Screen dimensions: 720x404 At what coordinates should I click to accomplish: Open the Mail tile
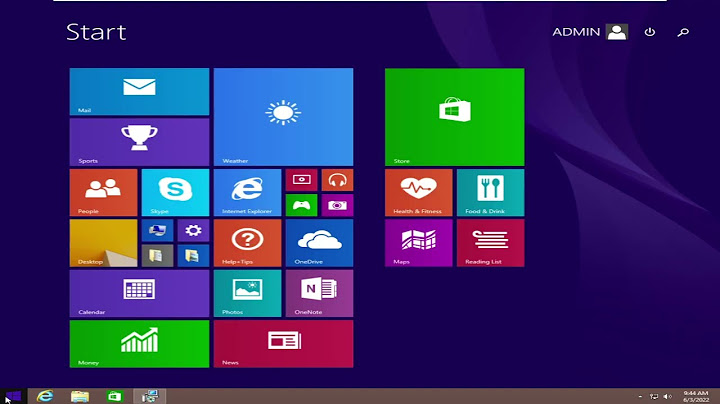(139, 92)
